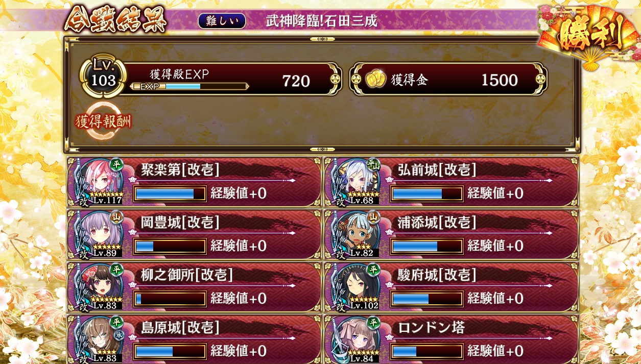Click the bottom handle of the reward panel
Image resolution: width=641 pixels, height=364 pixels.
tap(322, 150)
